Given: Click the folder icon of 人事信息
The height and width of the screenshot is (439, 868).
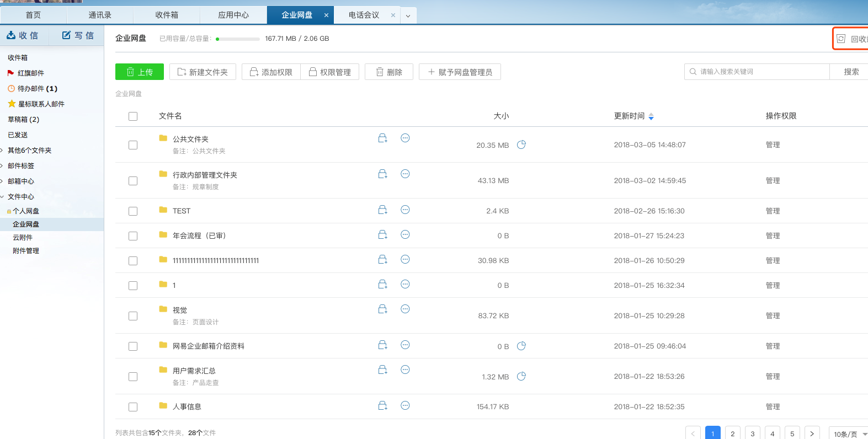Looking at the screenshot, I should tap(163, 406).
